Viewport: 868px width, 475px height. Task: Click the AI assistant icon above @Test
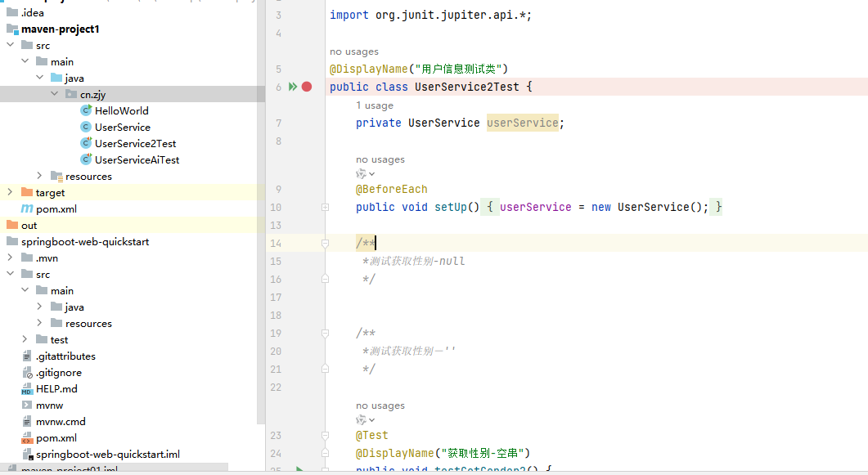pyautogui.click(x=365, y=419)
